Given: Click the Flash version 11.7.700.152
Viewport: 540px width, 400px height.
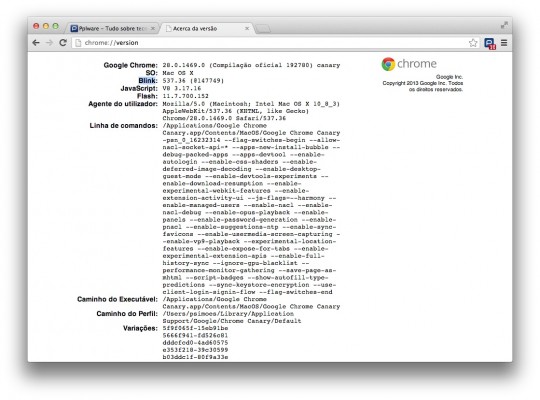Looking at the screenshot, I should click(x=186, y=96).
